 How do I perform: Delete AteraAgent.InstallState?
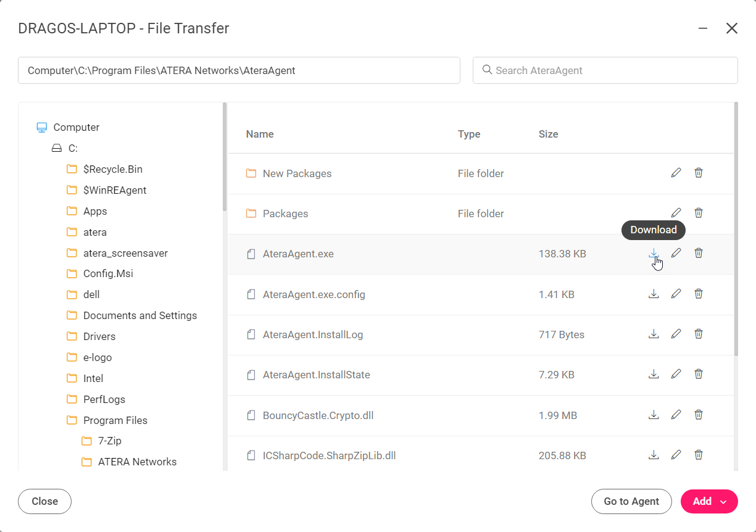(699, 374)
